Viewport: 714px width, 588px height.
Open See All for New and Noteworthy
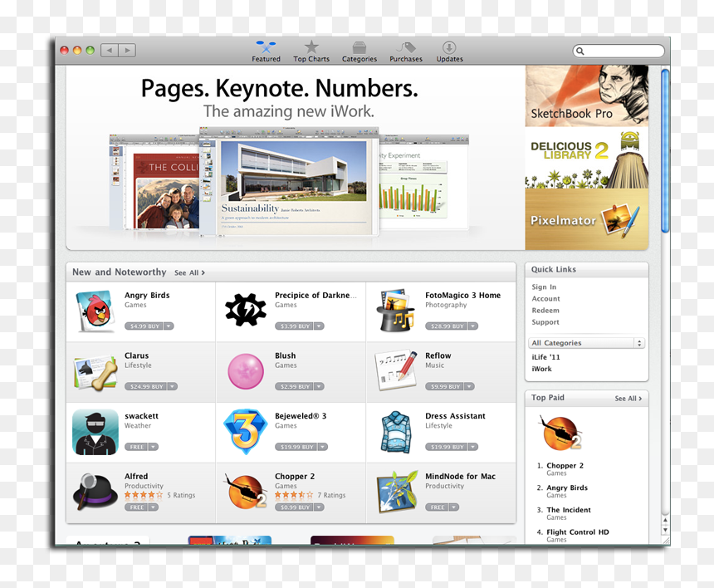click(x=189, y=272)
